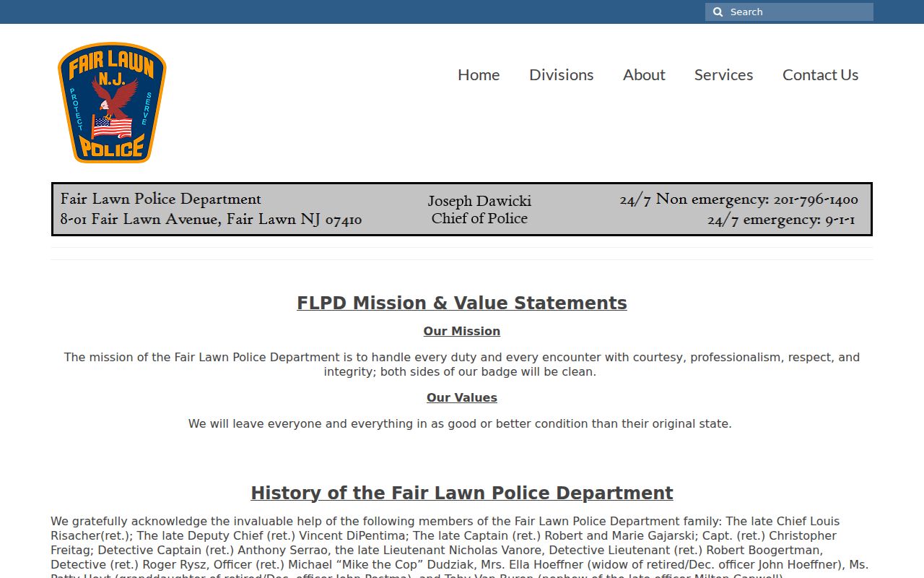924x578 pixels.
Task: Click the paragraph starting 'The mission of the Fair Lawn'
Action: click(462, 364)
